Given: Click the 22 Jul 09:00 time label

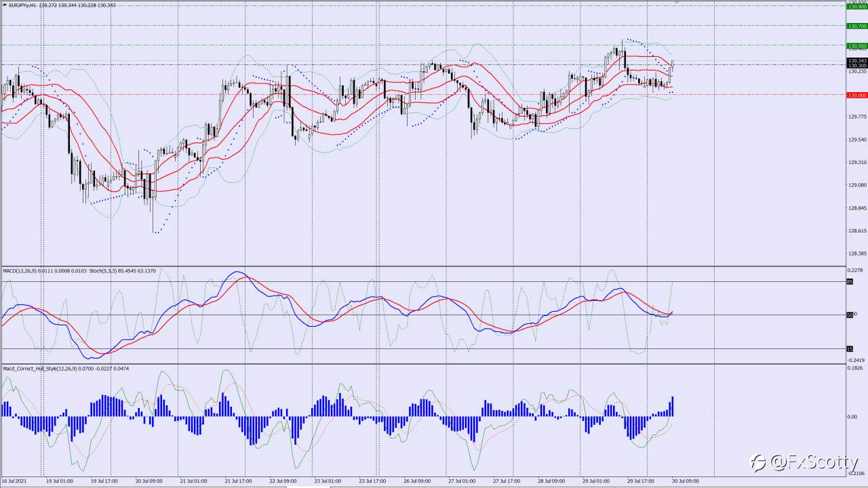Looking at the screenshot, I should (283, 481).
